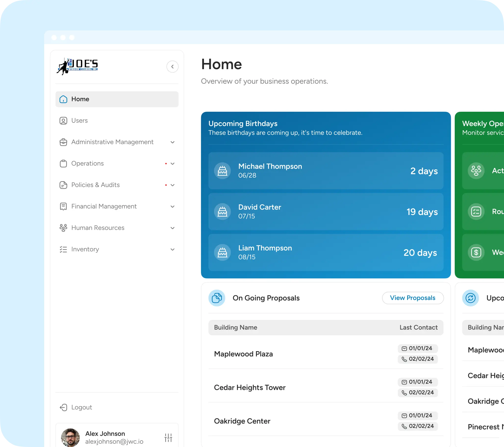Image resolution: width=504 pixels, height=447 pixels.
Task: Open the Maplewood Plaza proposal row
Action: 243,354
